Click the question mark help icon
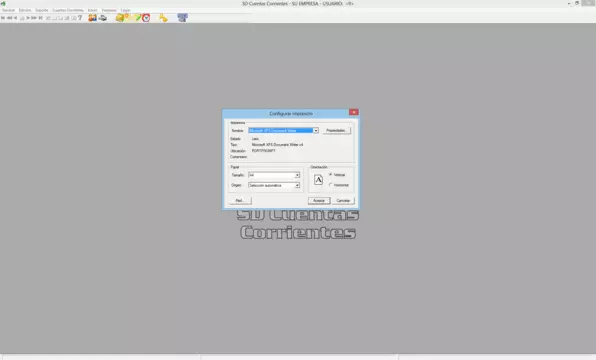The height and width of the screenshot is (360, 596). tap(80, 18)
